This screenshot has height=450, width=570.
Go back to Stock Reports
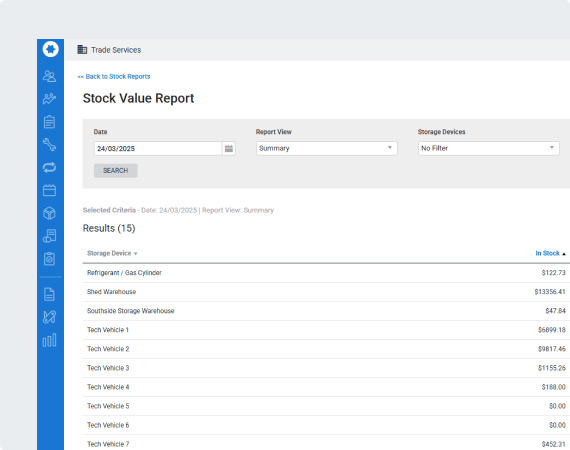coord(114,76)
